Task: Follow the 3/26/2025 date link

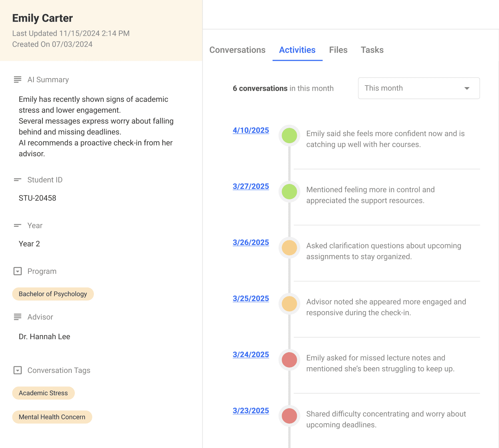Action: [251, 242]
